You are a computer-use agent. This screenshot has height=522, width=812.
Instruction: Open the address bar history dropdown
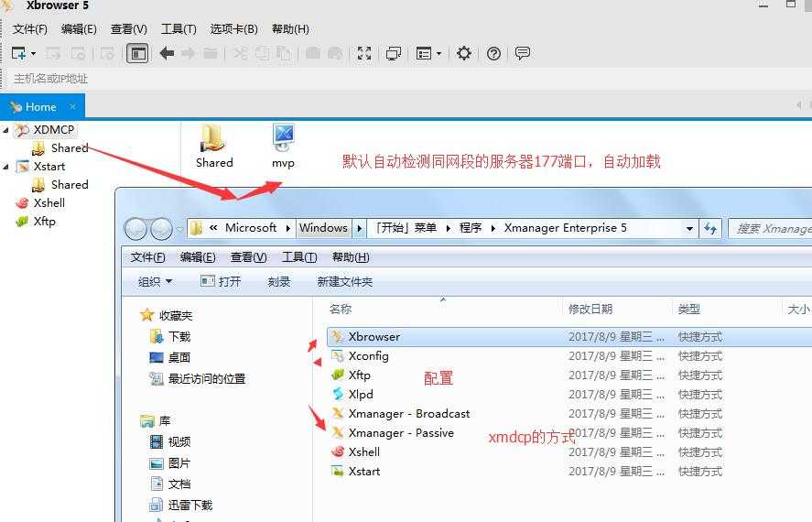[689, 228]
